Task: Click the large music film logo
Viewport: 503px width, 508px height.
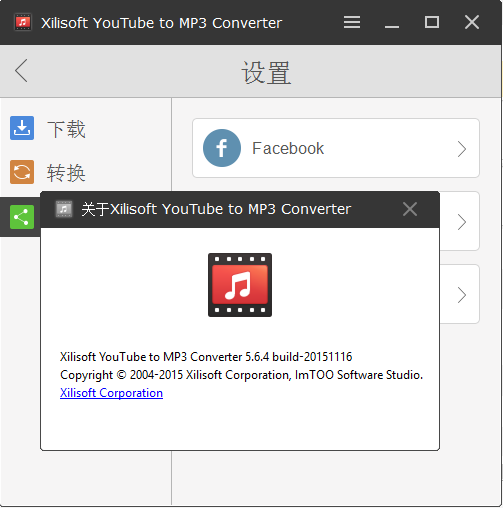Action: coord(240,285)
